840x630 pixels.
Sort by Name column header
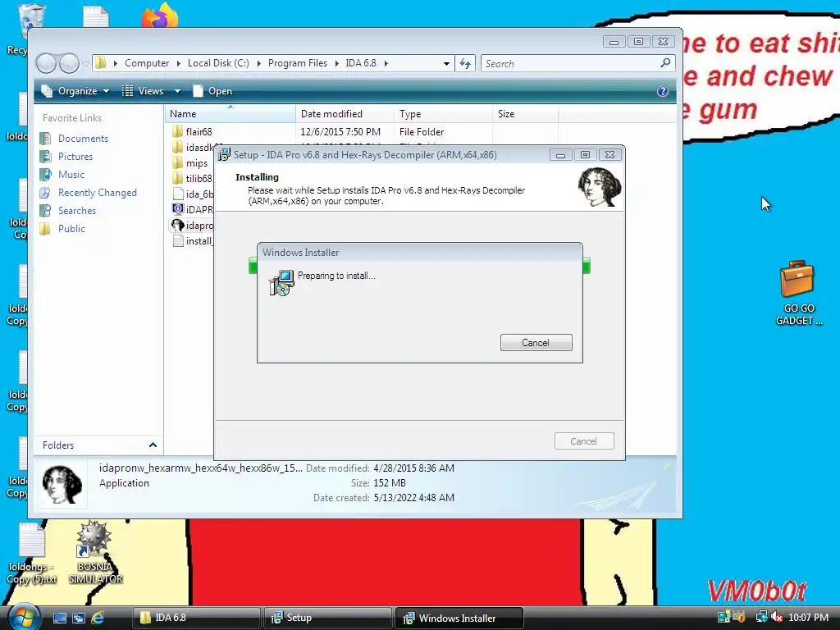coord(231,113)
